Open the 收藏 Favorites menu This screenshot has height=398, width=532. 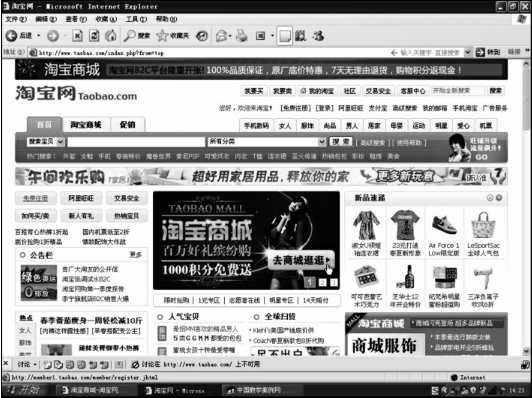[x=106, y=19]
